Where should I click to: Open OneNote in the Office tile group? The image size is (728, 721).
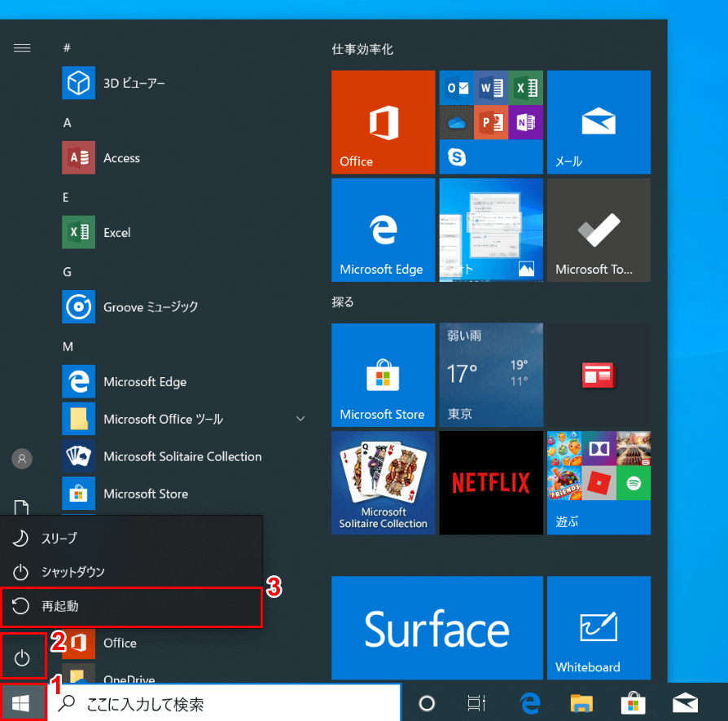pyautogui.click(x=526, y=122)
